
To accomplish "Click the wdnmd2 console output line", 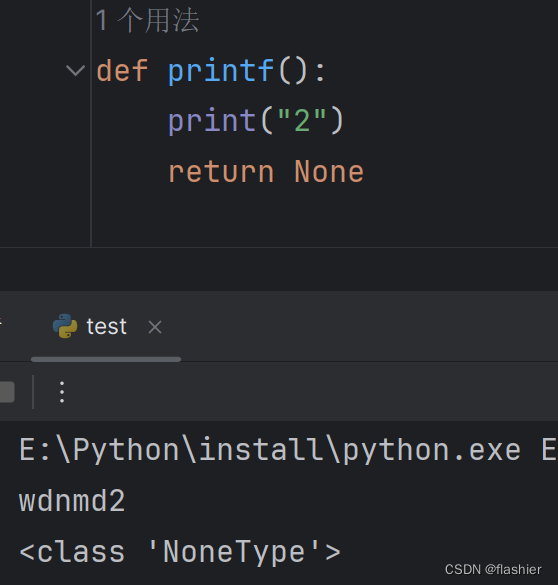I will pos(72,501).
